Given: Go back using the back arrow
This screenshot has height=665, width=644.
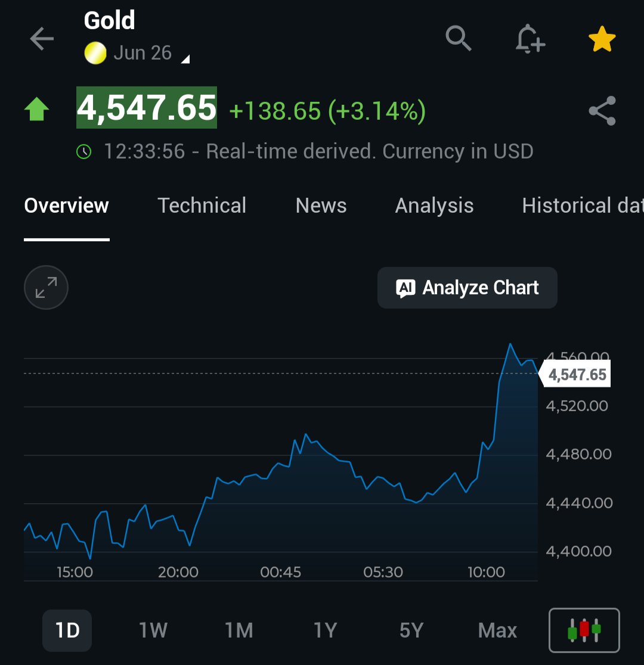Looking at the screenshot, I should coord(42,39).
